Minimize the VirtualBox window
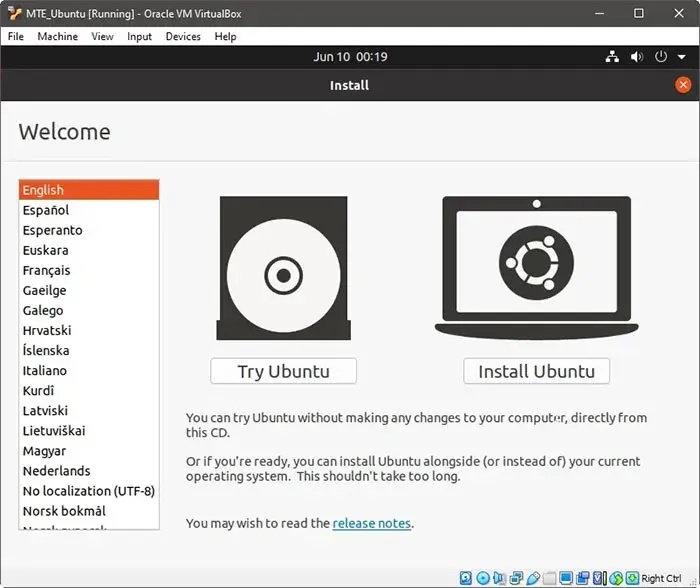This screenshot has width=700, height=588. (600, 13)
